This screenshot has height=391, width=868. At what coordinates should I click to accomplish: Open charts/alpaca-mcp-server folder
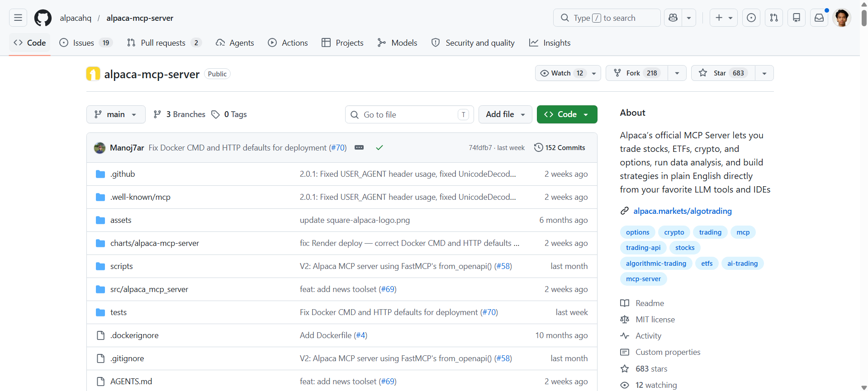point(155,243)
